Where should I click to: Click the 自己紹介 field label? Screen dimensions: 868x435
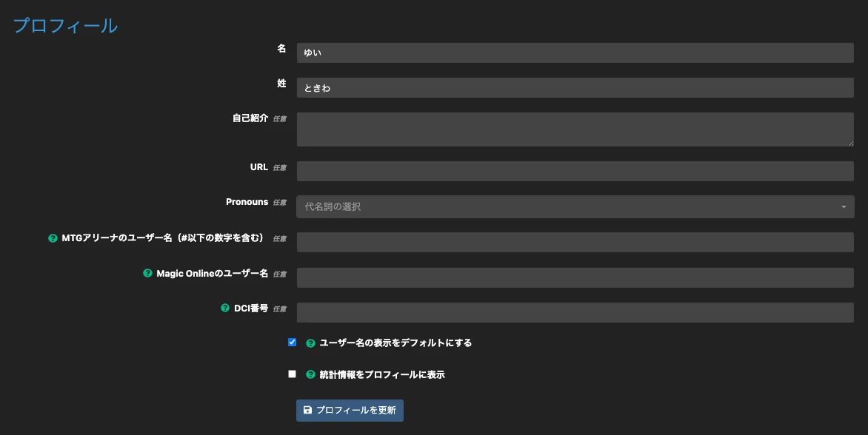[250, 118]
